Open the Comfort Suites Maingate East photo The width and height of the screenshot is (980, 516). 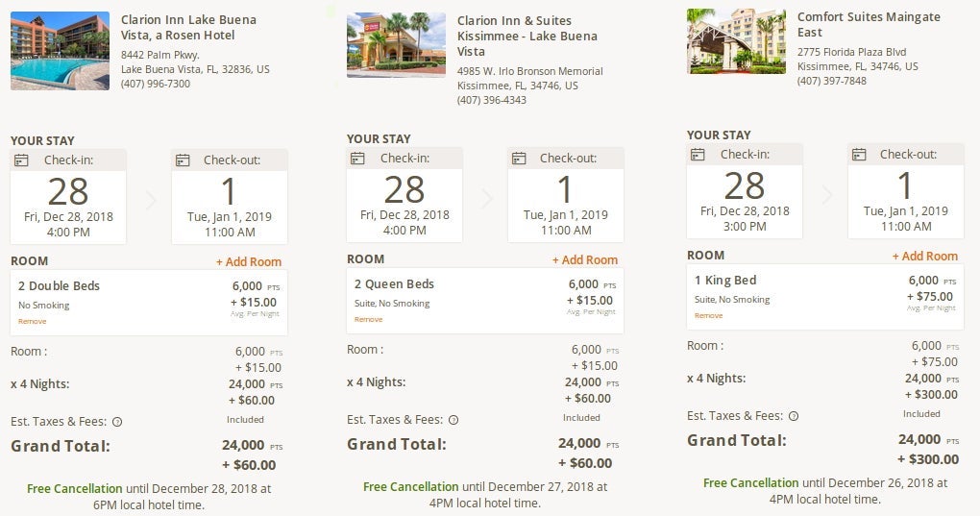(736, 41)
